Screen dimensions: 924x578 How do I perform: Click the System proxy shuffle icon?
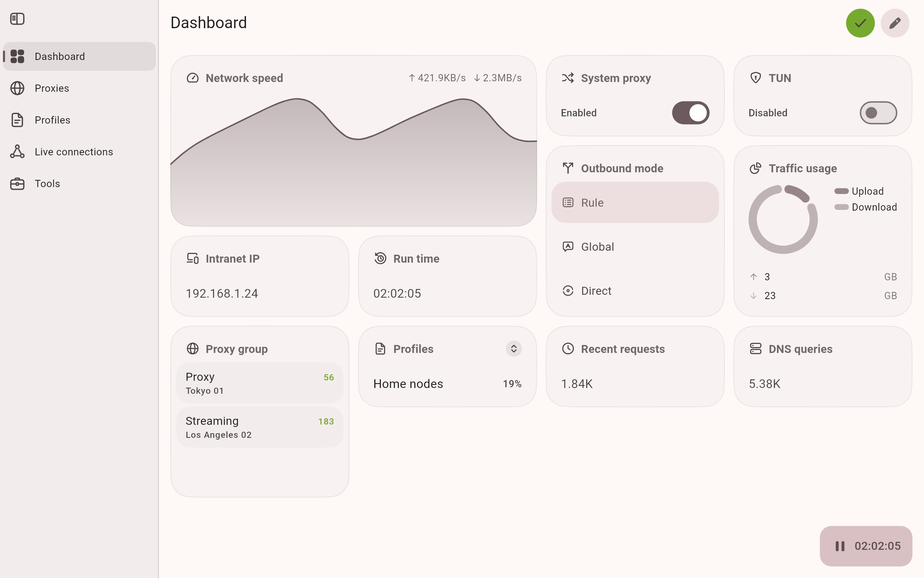pos(568,78)
